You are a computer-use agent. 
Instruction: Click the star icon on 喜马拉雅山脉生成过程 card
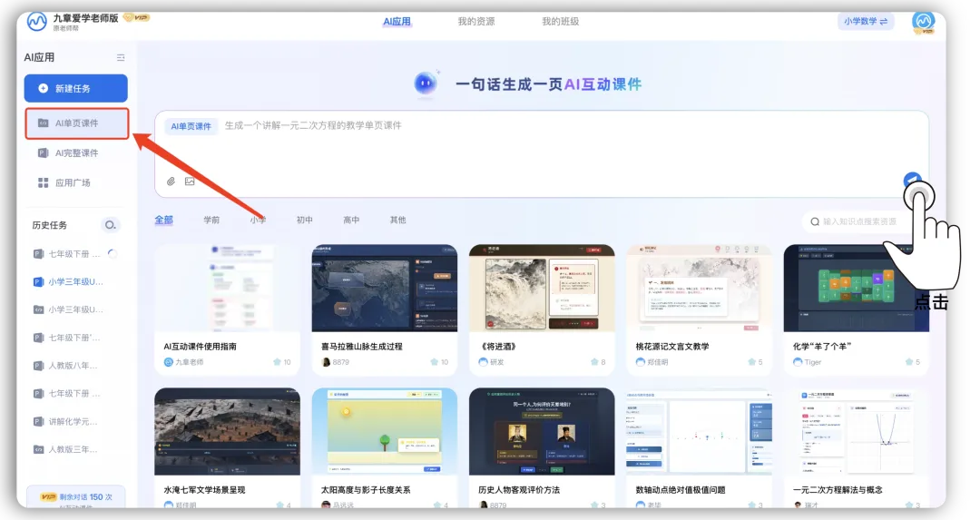[x=435, y=362]
